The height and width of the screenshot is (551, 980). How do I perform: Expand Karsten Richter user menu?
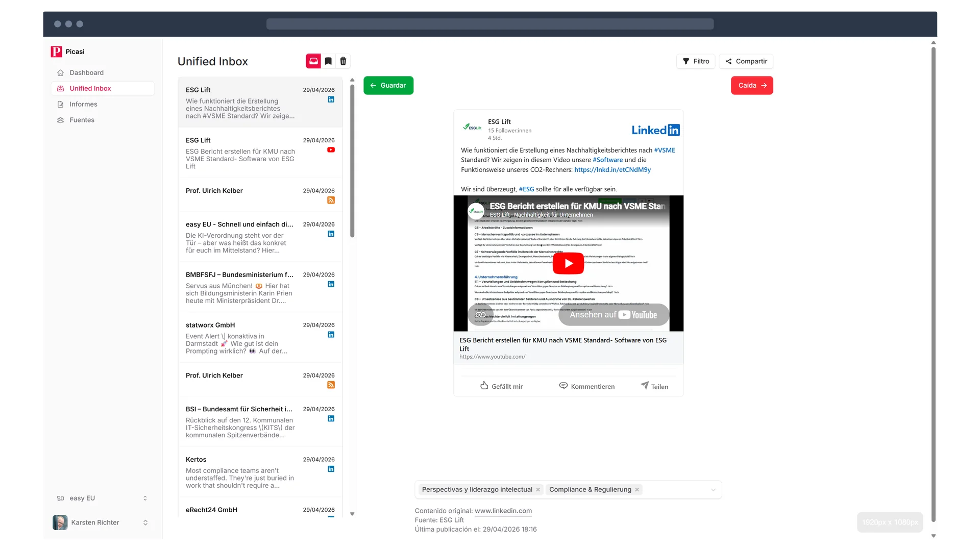(x=103, y=522)
